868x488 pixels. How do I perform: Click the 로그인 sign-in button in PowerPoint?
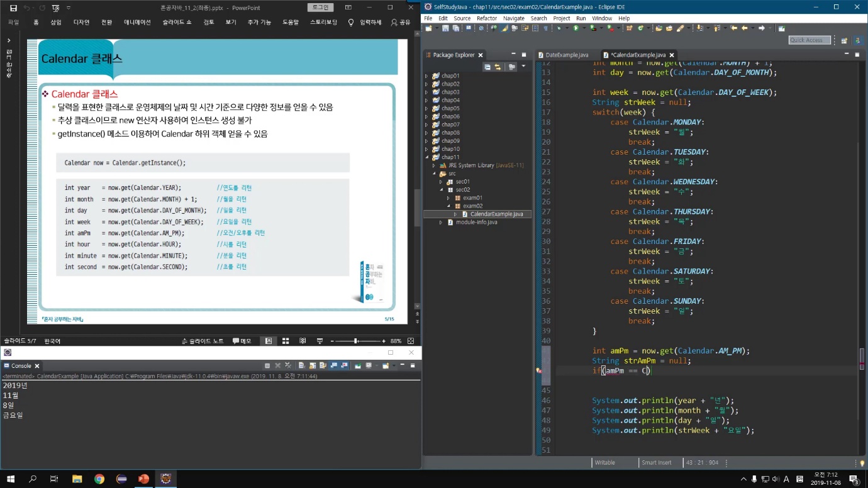point(320,8)
